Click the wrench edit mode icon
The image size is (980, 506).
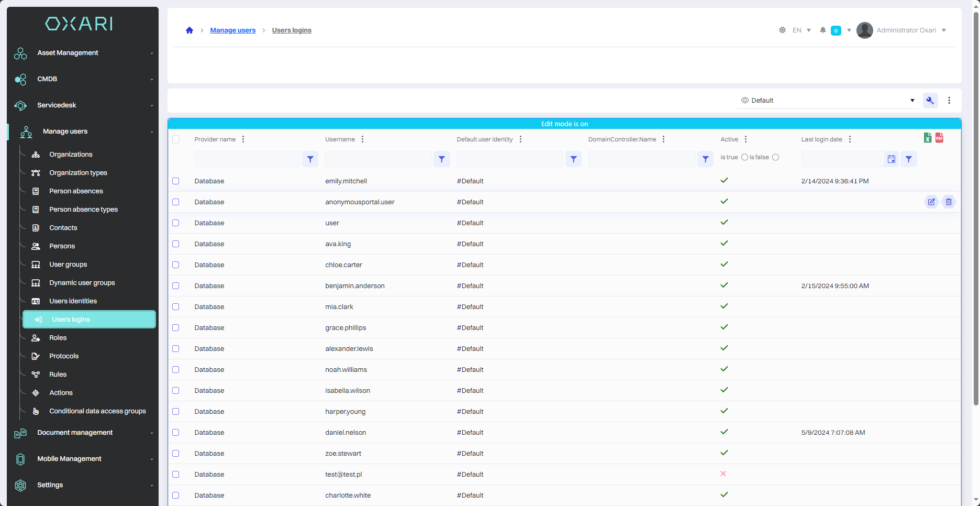pyautogui.click(x=930, y=101)
